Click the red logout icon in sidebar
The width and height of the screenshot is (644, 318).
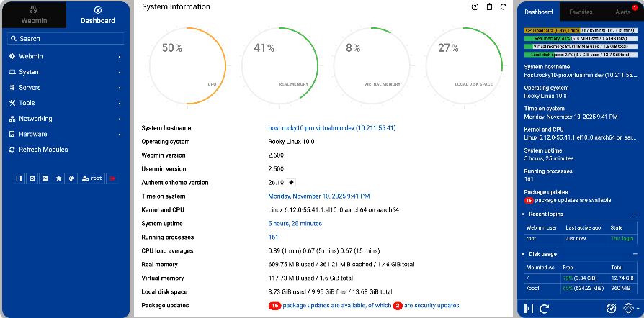[112, 178]
